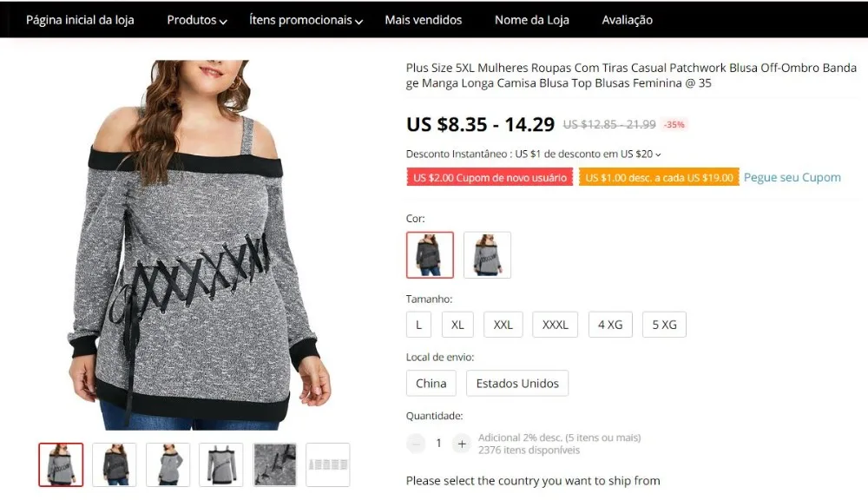Viewport: 868px width, 500px height.
Task: Select China as shipping location
Action: pos(431,383)
